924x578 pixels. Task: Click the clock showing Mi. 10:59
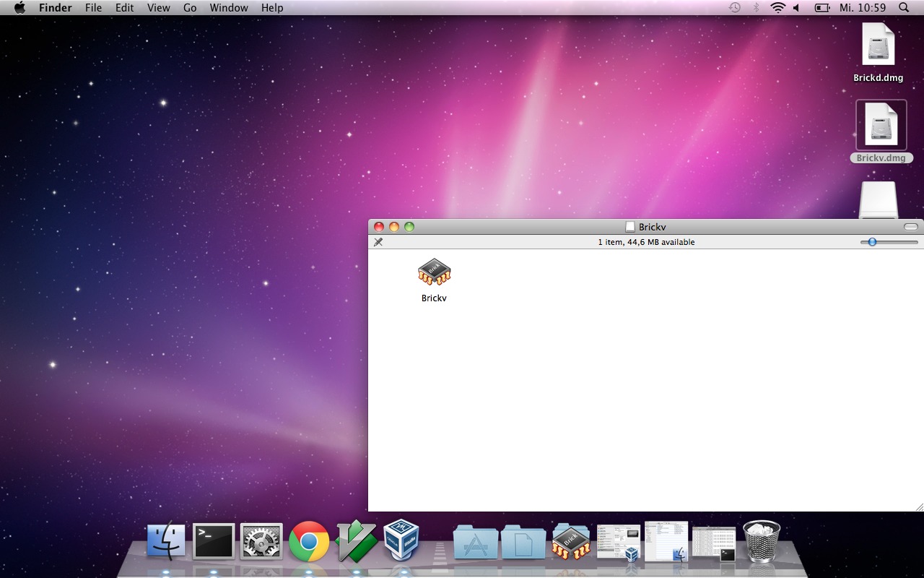coord(863,8)
